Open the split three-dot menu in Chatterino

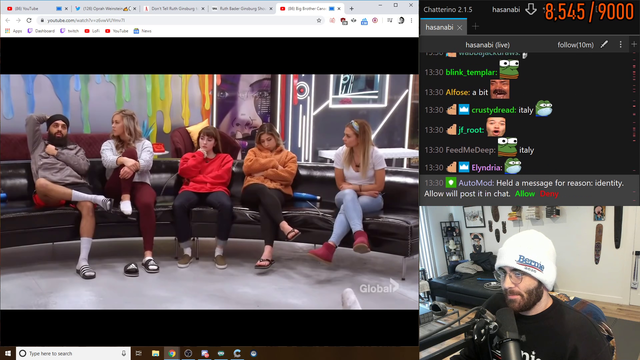(620, 44)
